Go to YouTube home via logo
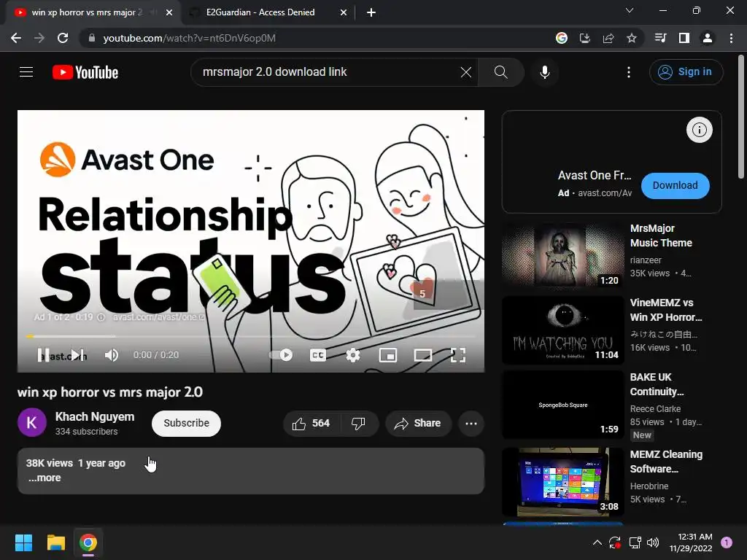The width and height of the screenshot is (747, 560). (x=85, y=72)
